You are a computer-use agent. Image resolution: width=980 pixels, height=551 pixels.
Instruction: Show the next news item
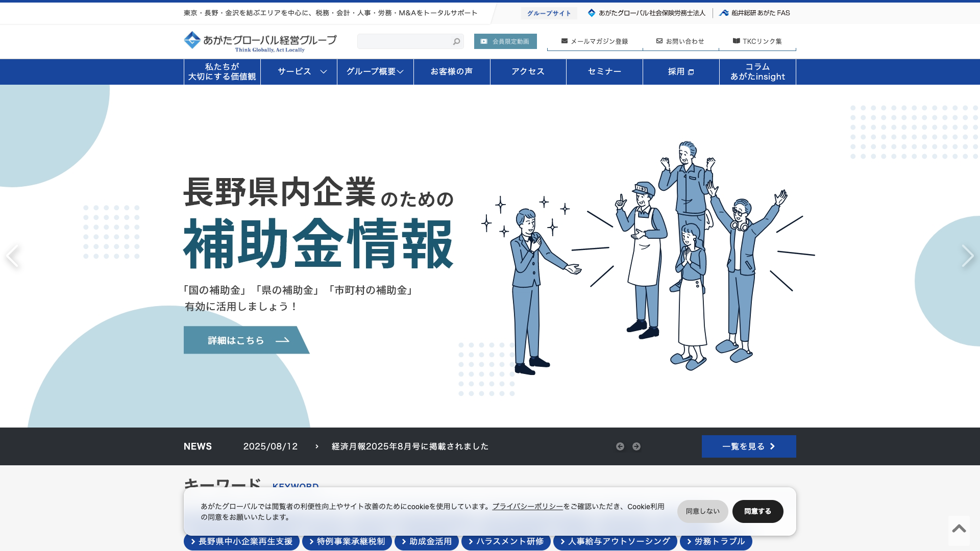tap(636, 446)
